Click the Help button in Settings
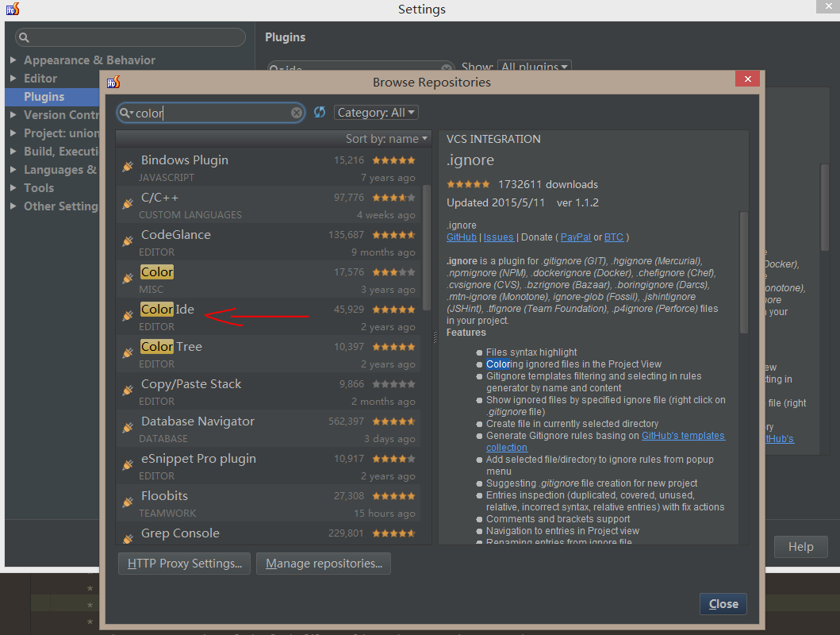The image size is (840, 635). click(x=800, y=547)
